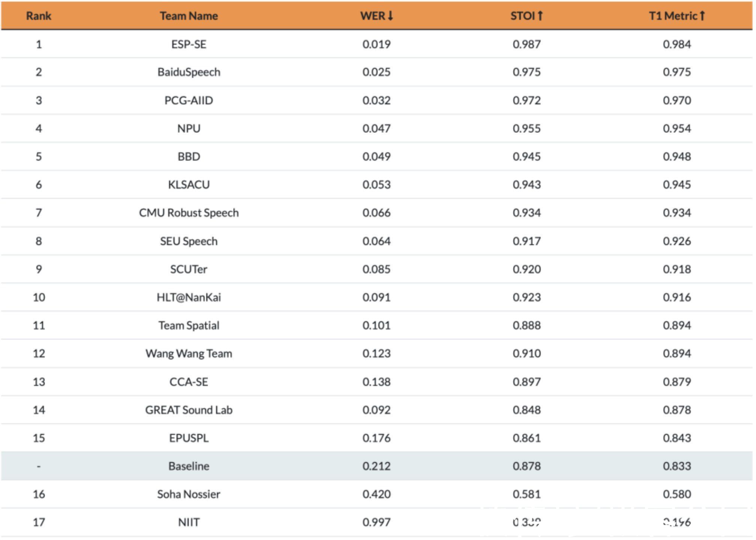Click Wang Wang Team STOI value 0.910
The image size is (756, 540).
[x=527, y=354]
